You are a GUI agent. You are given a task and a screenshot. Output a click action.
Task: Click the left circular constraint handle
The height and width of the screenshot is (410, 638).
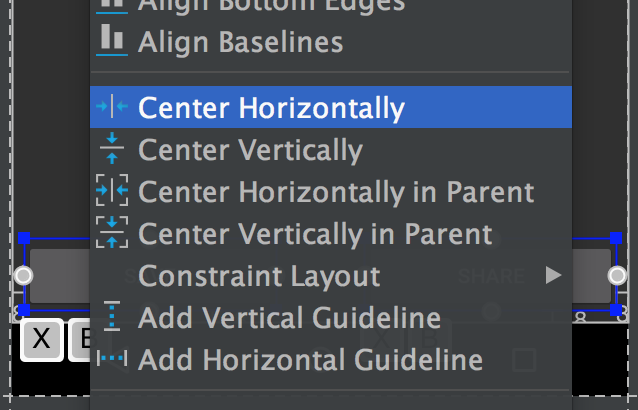click(24, 275)
